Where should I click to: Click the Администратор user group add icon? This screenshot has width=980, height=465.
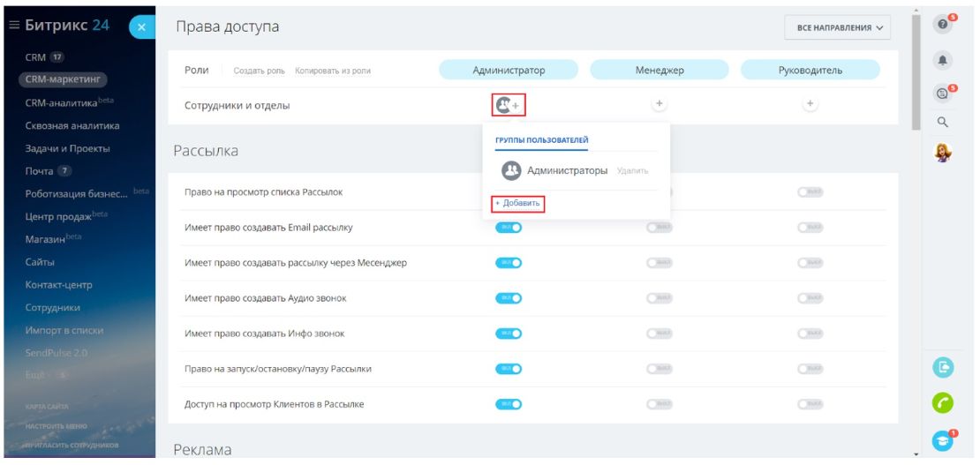point(508,105)
